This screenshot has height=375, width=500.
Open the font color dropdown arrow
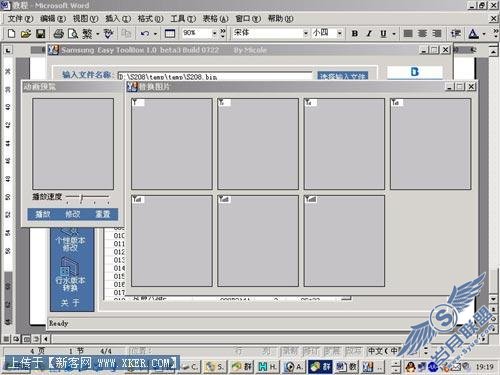[484, 33]
